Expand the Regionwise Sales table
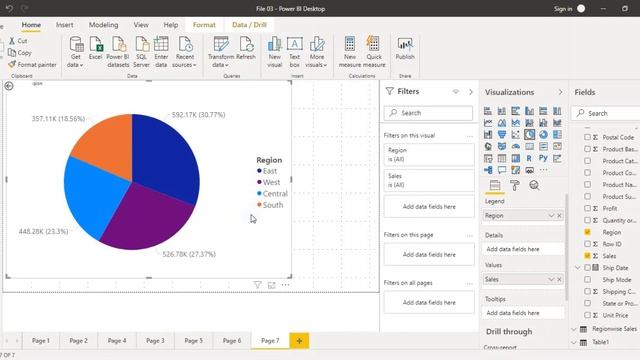640x360 pixels. click(574, 329)
